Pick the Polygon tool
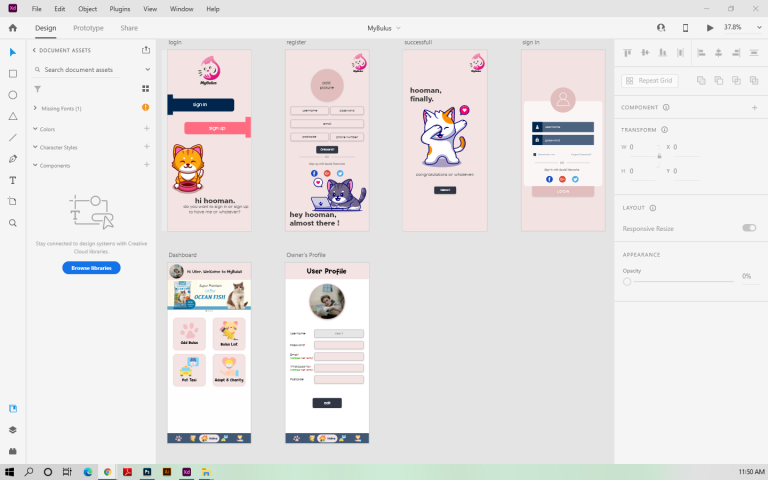768x480 pixels. pyautogui.click(x=13, y=116)
